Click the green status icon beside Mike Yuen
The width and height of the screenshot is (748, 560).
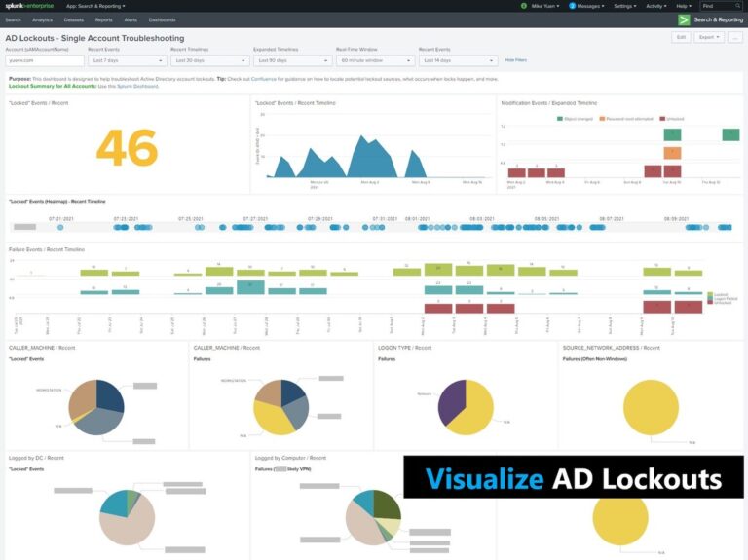[523, 6]
